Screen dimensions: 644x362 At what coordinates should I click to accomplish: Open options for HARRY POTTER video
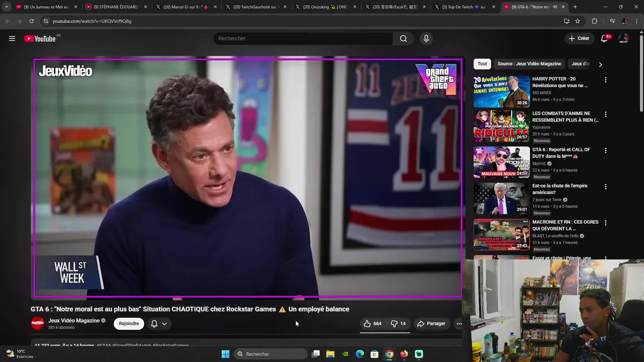(605, 80)
